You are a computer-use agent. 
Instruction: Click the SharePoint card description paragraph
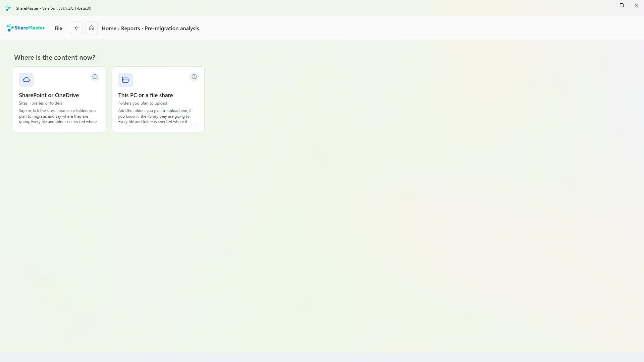click(x=58, y=118)
